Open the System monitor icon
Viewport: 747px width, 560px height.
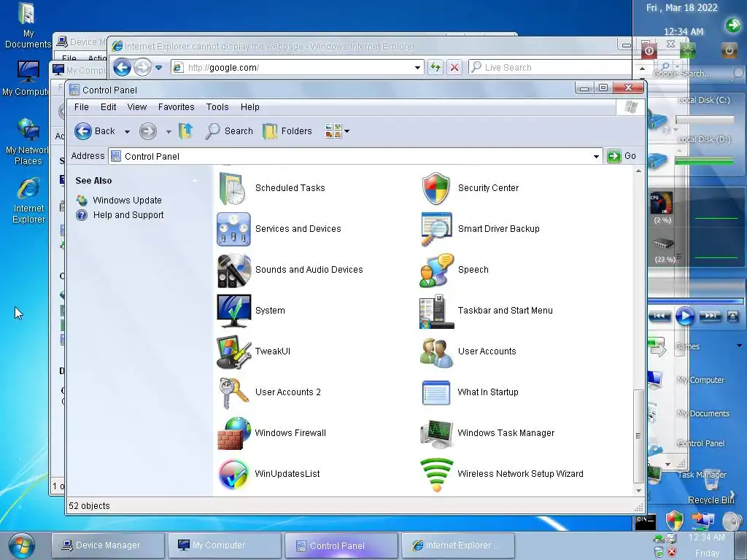pos(234,311)
